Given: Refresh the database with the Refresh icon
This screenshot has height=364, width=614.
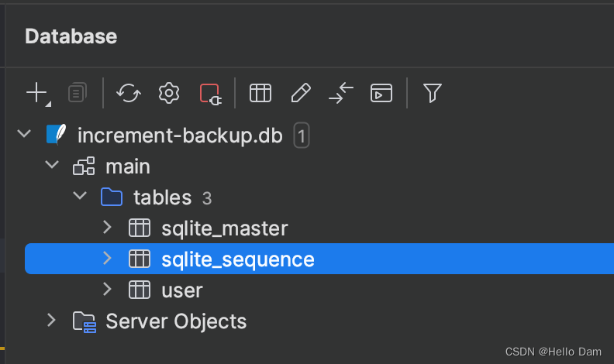Looking at the screenshot, I should pyautogui.click(x=129, y=93).
